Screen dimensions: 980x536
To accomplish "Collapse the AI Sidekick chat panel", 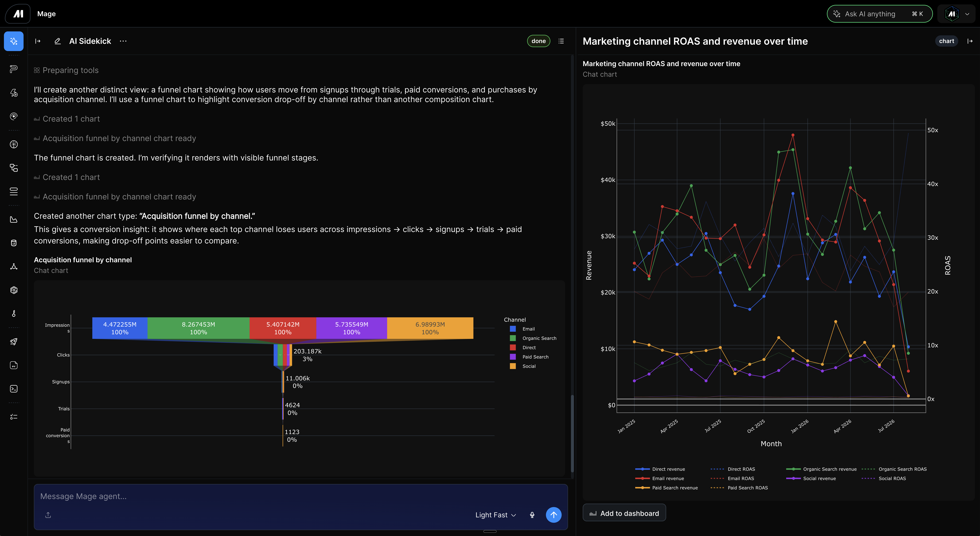I will (38, 41).
